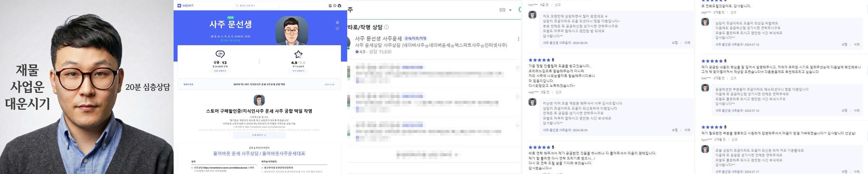Open the NOTICE announcement row
Viewport: 868px width, 174px height.
point(259,84)
